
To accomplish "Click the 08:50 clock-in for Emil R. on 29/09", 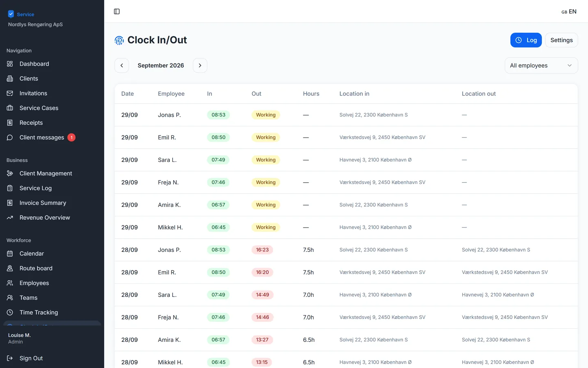I will (218, 137).
